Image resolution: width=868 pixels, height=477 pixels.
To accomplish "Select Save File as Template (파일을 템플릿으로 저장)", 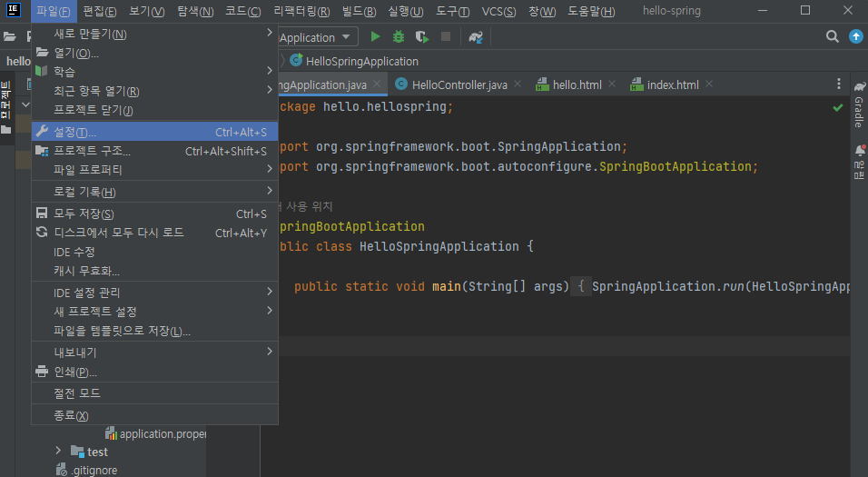I will pos(155,331).
